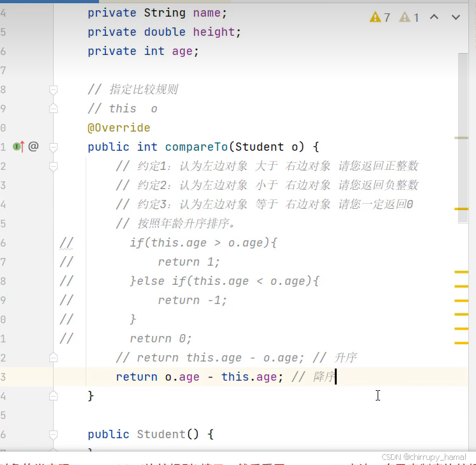This screenshot has width=476, height=465.
Task: Click the @ annotation gutter marker on compareTo line
Action: pyautogui.click(x=33, y=147)
